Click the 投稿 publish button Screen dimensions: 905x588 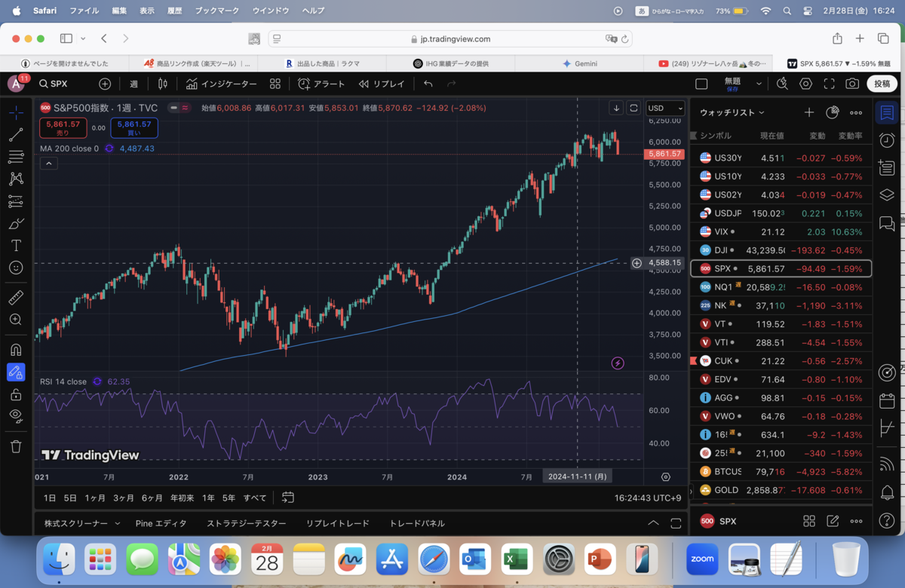(882, 84)
